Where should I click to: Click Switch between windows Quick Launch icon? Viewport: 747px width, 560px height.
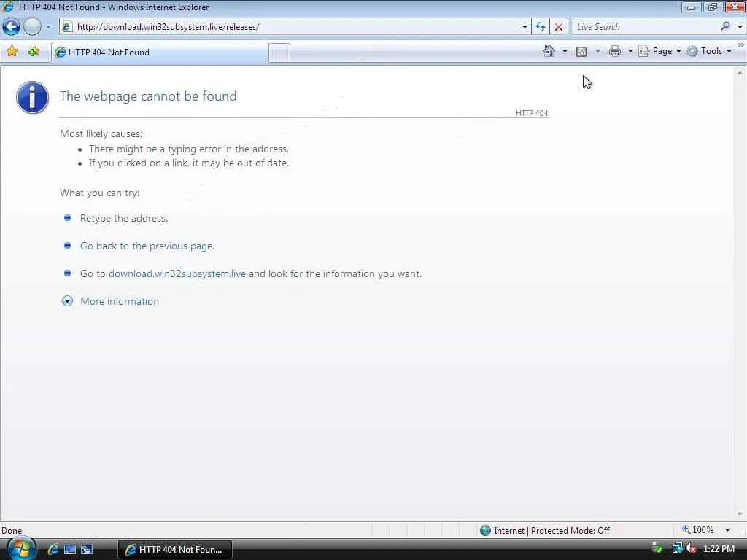click(x=87, y=549)
